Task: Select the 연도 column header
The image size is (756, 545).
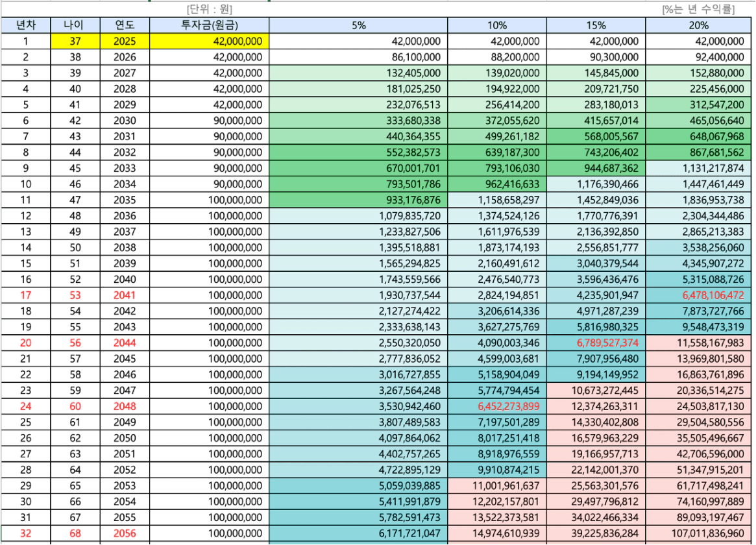Action: (x=125, y=25)
